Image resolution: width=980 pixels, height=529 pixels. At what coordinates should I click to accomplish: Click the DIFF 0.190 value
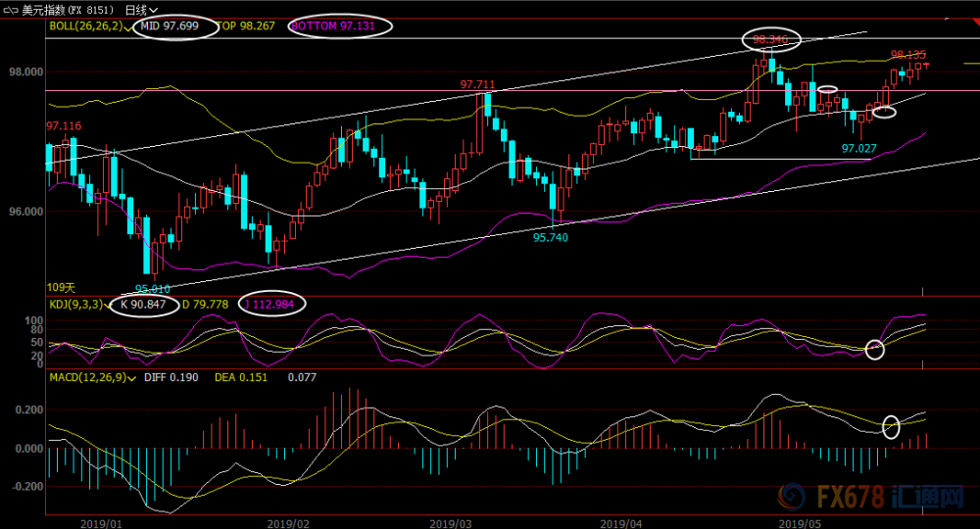(x=171, y=378)
